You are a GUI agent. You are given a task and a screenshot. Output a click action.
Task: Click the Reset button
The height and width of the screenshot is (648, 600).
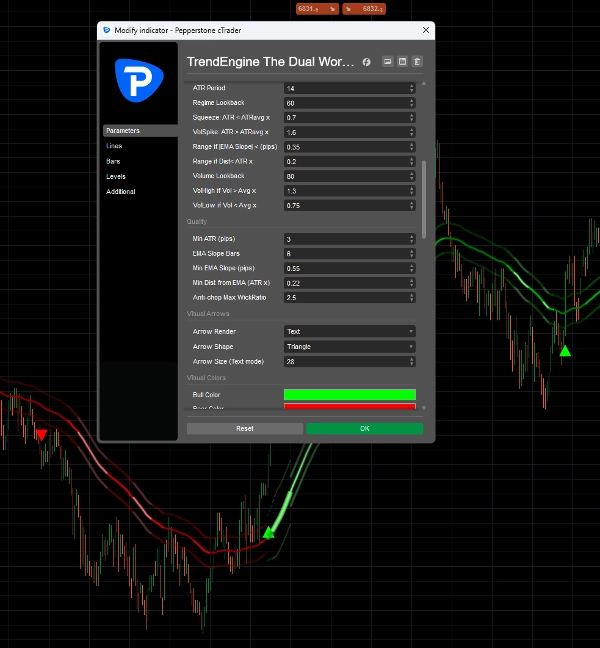(x=245, y=429)
